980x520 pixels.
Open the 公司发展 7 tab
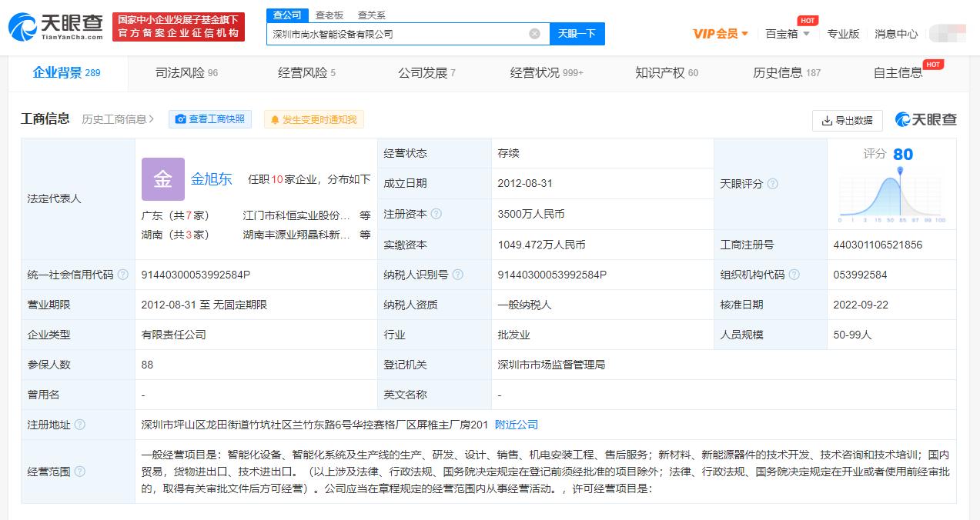(426, 73)
